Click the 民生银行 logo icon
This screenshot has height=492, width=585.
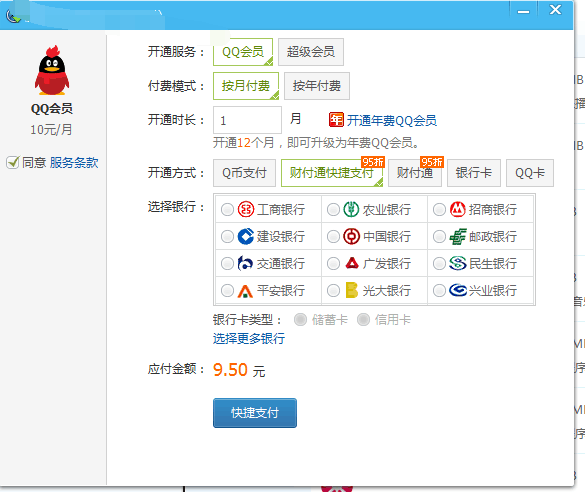click(x=458, y=263)
